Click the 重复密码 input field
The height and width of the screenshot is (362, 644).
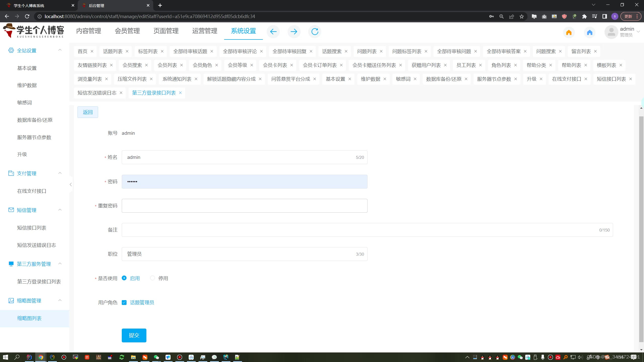(244, 206)
